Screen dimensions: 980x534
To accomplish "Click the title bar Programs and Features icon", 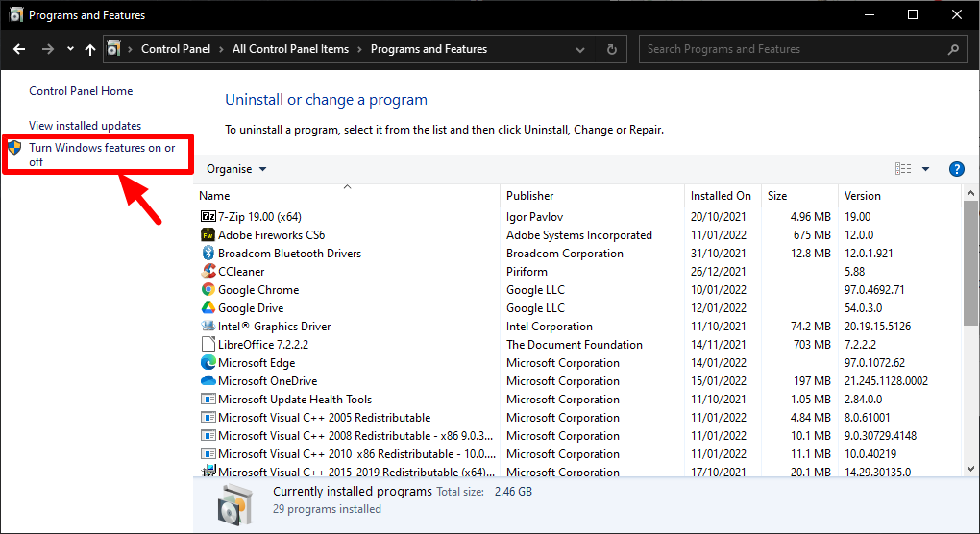I will 16,14.
